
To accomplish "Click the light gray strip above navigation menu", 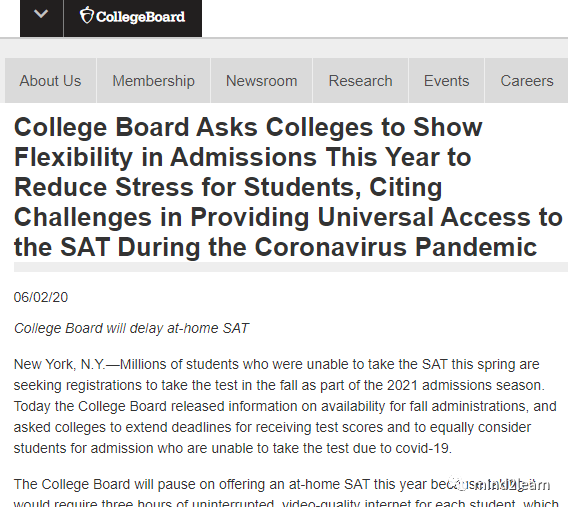I will pos(284,48).
